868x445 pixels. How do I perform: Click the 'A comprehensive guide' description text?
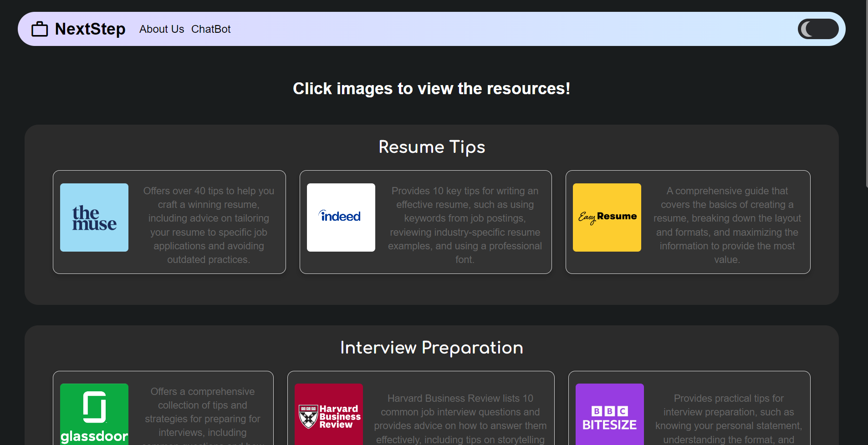[727, 225]
